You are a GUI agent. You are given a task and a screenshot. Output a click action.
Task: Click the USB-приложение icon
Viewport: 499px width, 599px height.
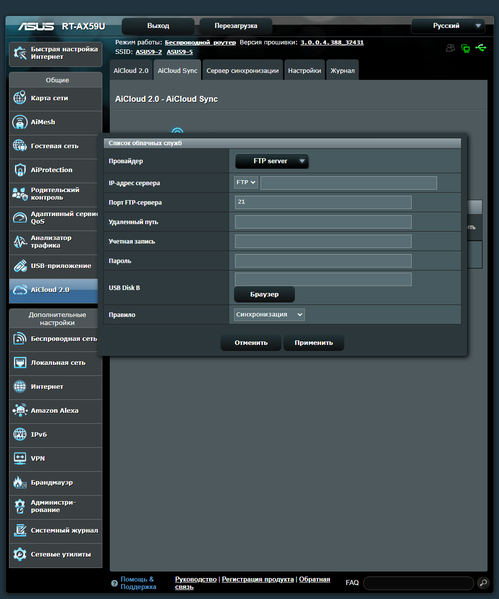[20, 266]
